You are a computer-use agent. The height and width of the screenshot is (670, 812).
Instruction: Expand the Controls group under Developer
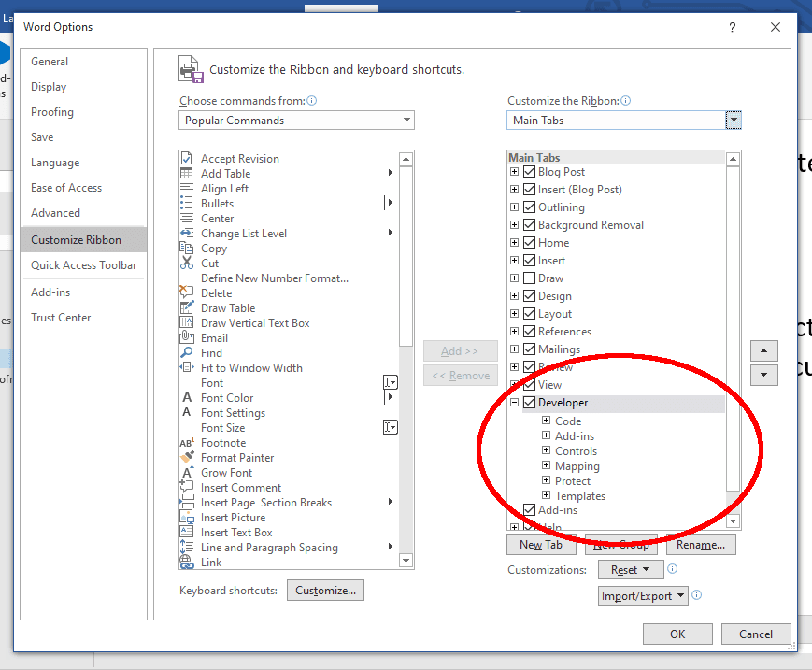(546, 450)
